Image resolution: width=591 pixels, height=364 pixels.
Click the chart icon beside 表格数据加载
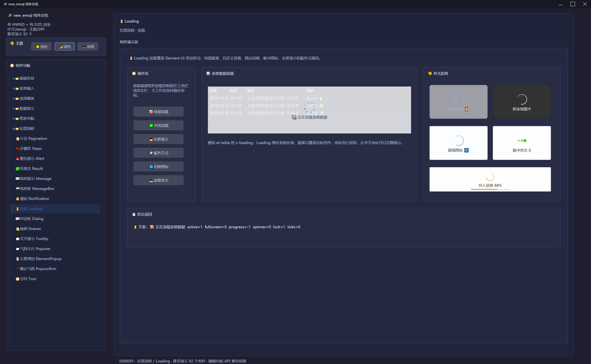208,74
